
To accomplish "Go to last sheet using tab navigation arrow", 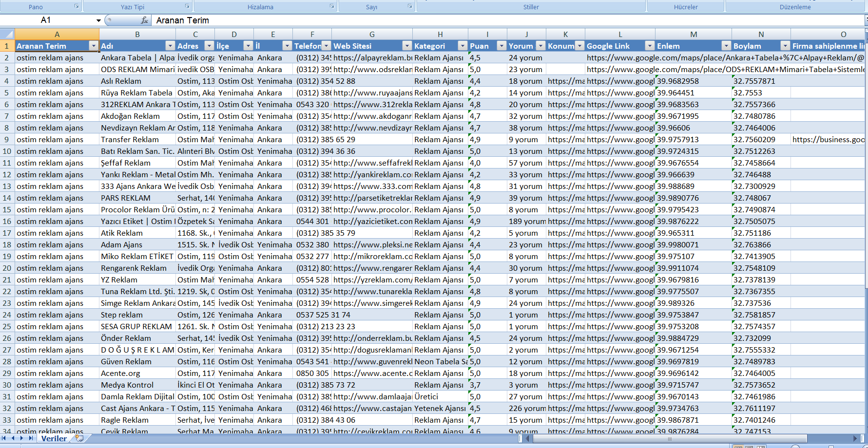I will tap(31, 438).
